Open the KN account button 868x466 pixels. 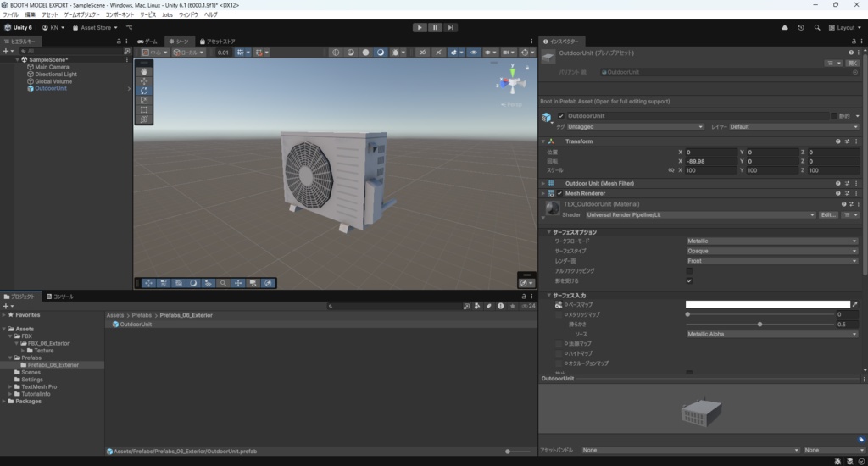point(53,28)
